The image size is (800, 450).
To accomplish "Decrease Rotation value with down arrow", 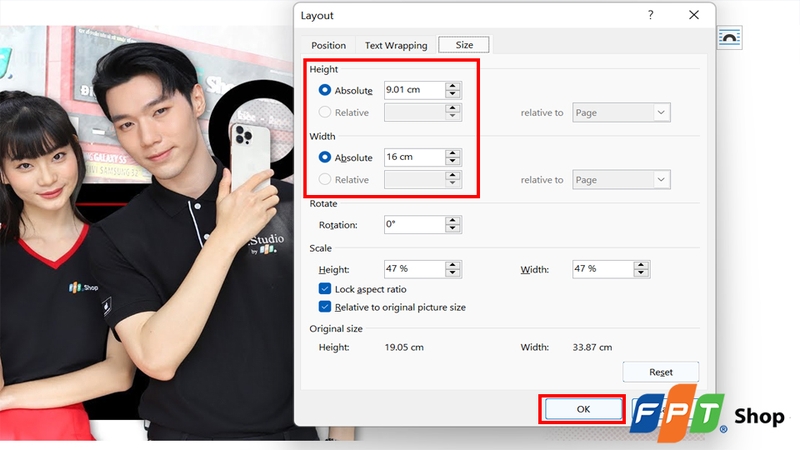I will (x=453, y=229).
